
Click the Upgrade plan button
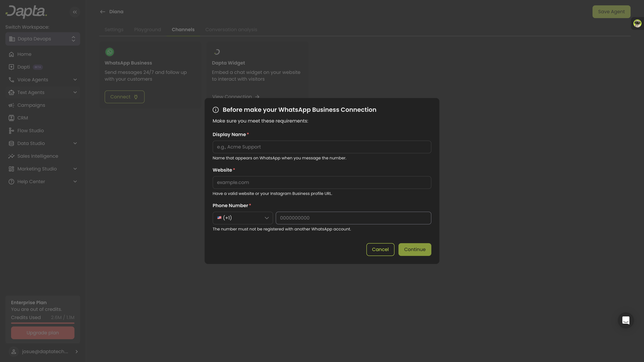point(43,333)
